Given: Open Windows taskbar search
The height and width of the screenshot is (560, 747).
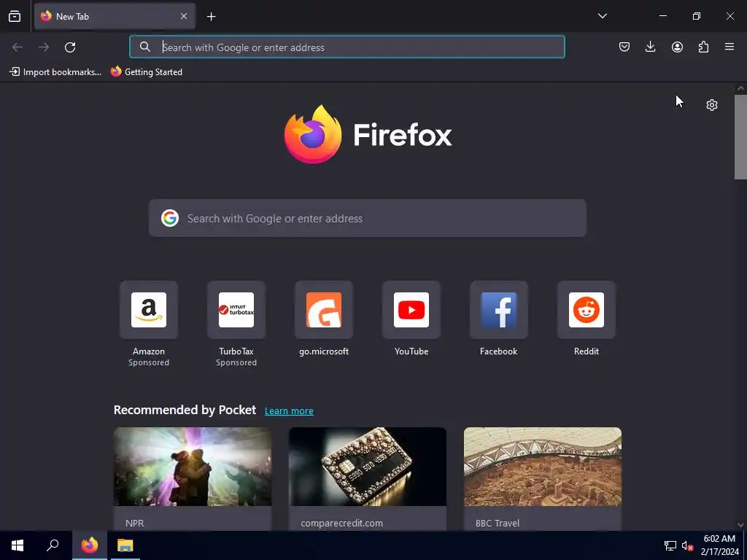Looking at the screenshot, I should click(x=53, y=545).
